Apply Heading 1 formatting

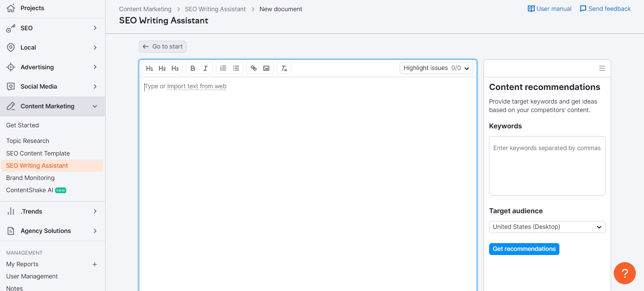coord(149,68)
